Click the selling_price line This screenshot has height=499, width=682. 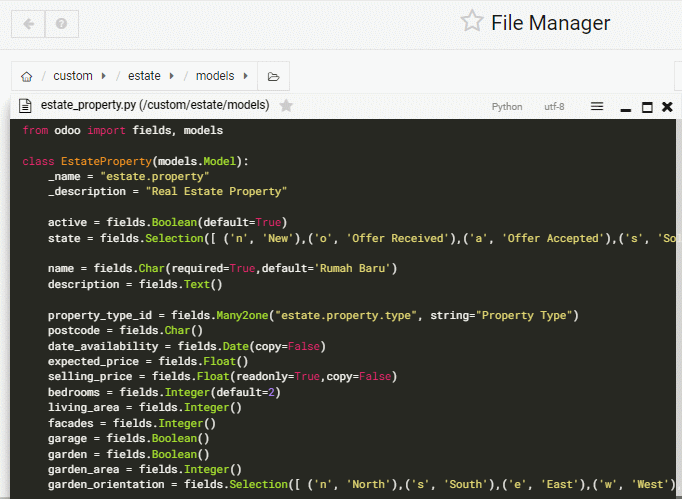(222, 376)
